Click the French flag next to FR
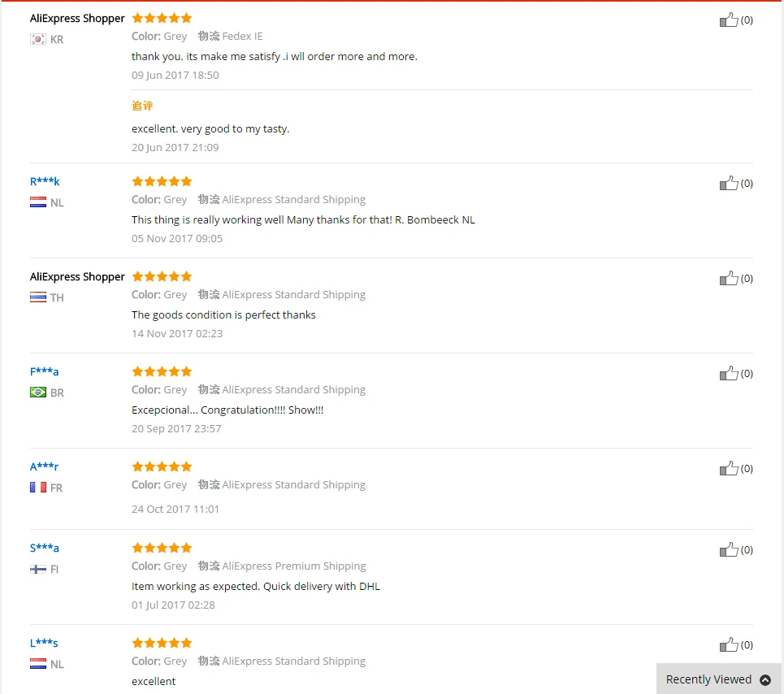 coord(38,488)
